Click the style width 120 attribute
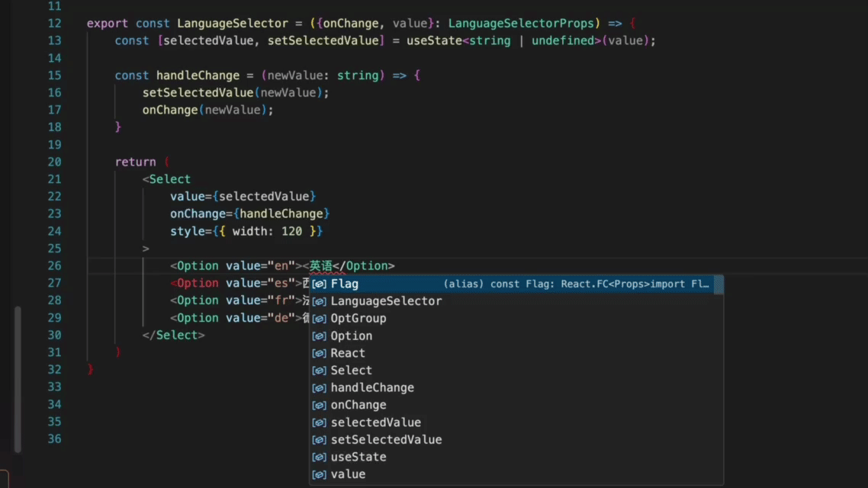This screenshot has height=488, width=868. coord(246,231)
